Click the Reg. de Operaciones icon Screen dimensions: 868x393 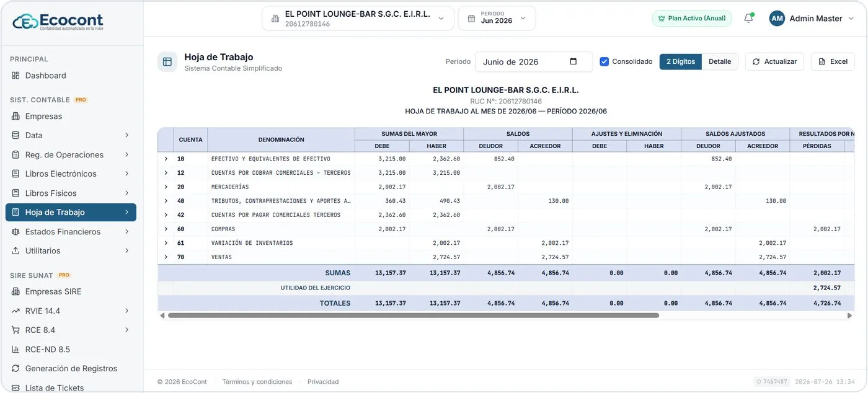pos(15,155)
